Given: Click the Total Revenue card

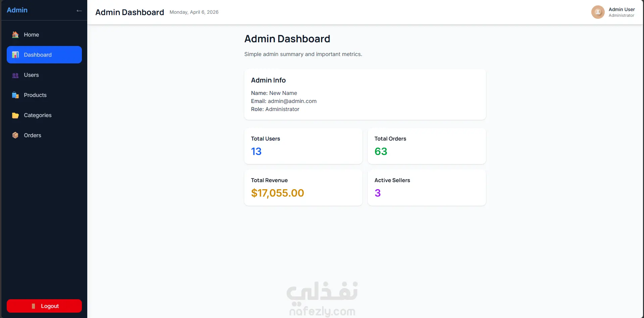Looking at the screenshot, I should pos(303,188).
